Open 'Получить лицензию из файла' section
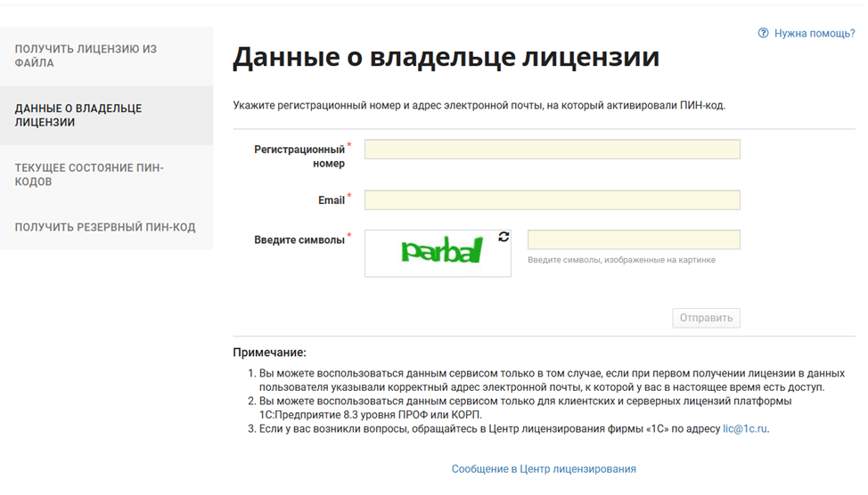868x495 pixels. coord(86,56)
